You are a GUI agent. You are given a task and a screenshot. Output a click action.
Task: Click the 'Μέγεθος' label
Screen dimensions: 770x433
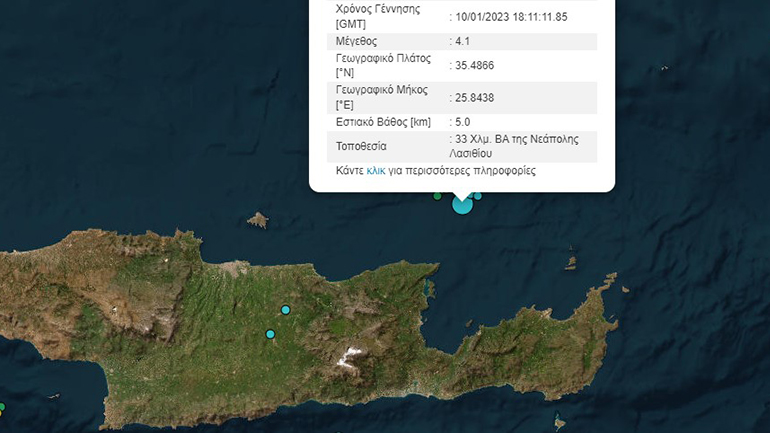tap(357, 41)
